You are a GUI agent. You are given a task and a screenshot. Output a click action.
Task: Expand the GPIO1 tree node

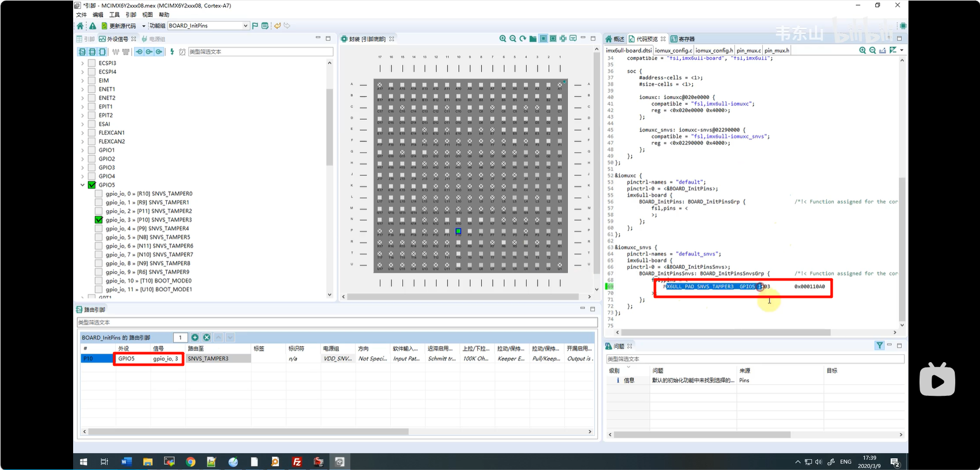point(83,150)
